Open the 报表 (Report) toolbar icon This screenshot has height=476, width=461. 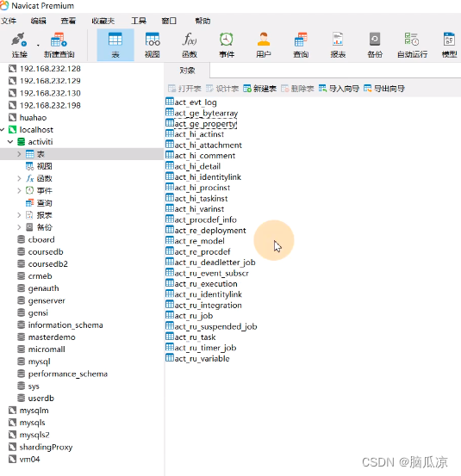338,45
